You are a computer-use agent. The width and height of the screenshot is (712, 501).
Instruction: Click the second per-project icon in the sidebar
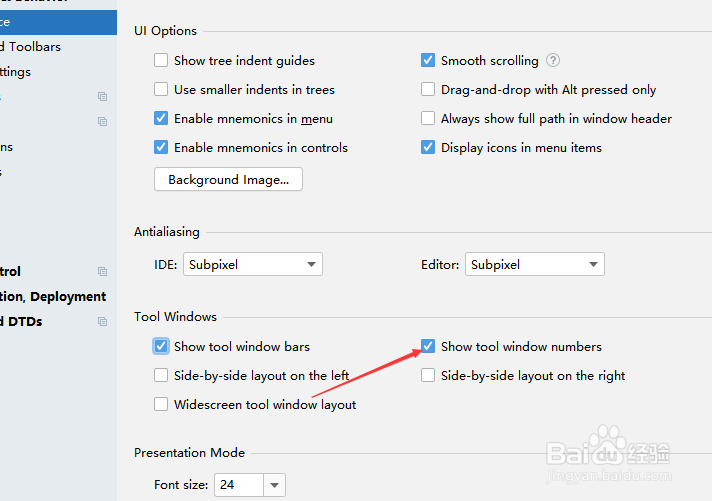click(x=103, y=121)
